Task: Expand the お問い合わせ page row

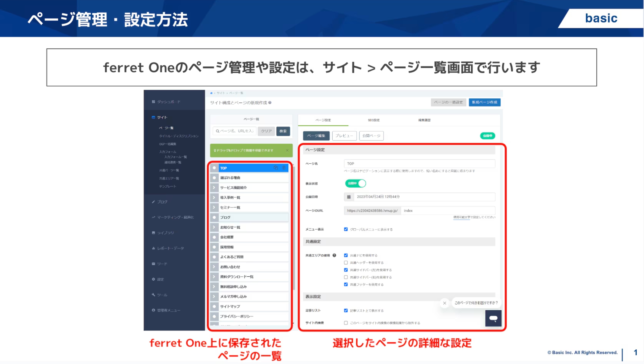Action: pyautogui.click(x=214, y=267)
